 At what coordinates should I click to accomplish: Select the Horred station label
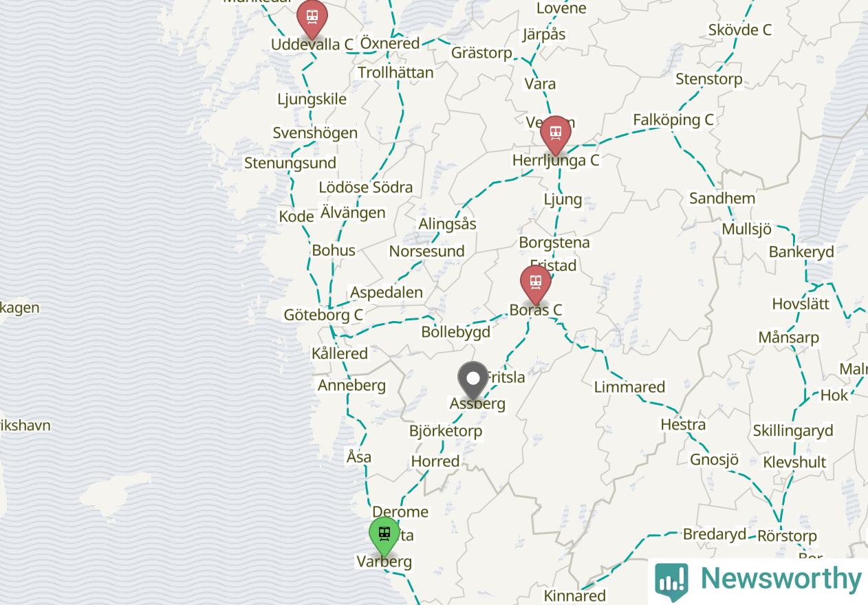pos(435,461)
